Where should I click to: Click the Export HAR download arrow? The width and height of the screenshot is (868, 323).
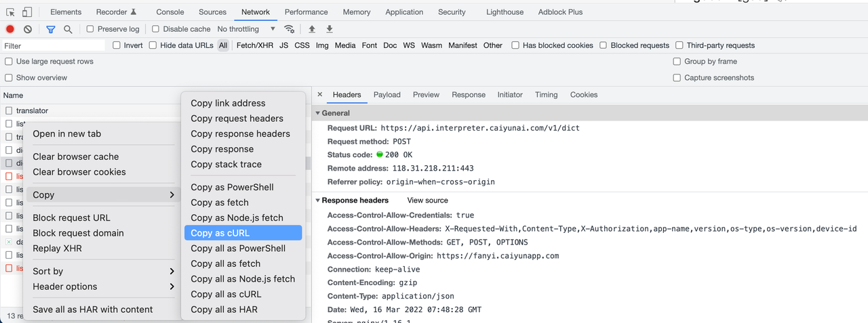coord(330,29)
